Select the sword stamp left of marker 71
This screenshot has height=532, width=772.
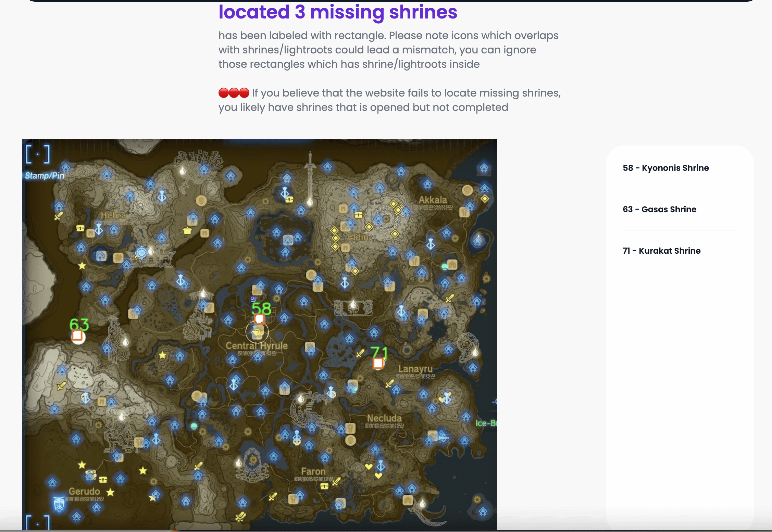click(x=360, y=353)
